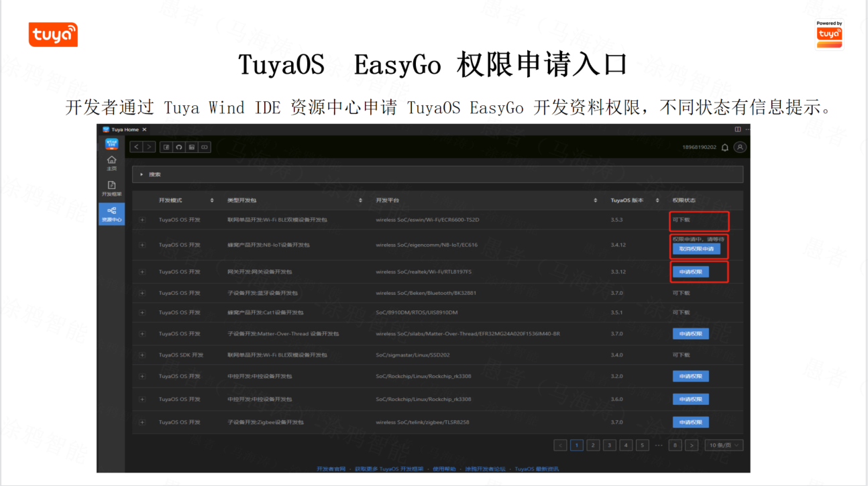Click 取消权限申请 button

click(x=696, y=249)
